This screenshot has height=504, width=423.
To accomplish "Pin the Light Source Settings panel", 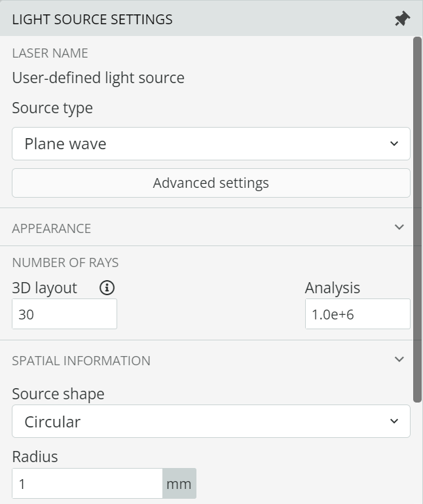I will click(x=402, y=19).
